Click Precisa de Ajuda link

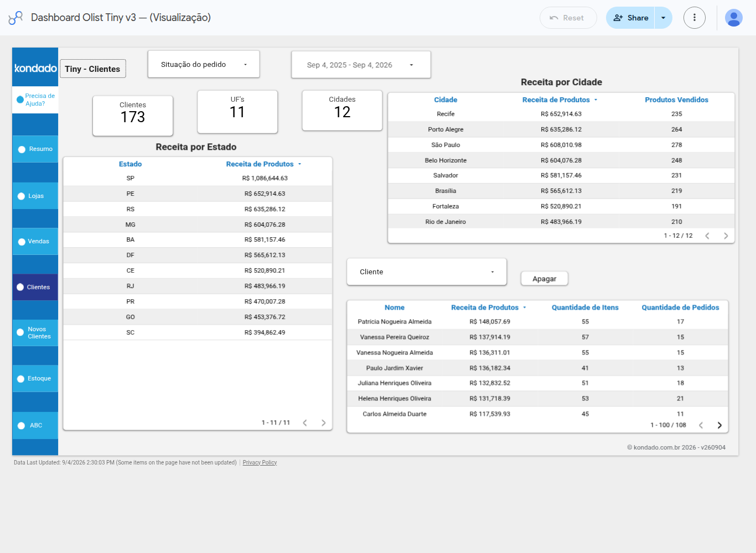(35, 100)
